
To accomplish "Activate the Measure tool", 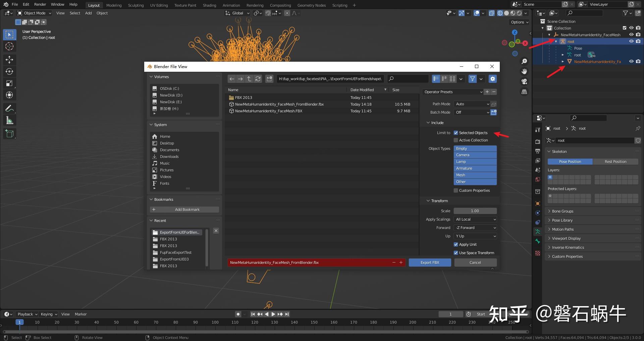I will click(x=9, y=120).
